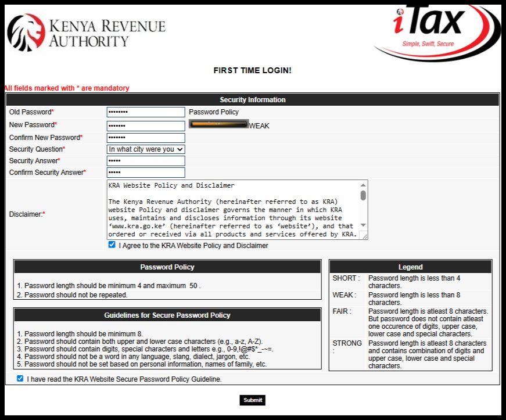Click the disclaimer scrollbar up arrow
The width and height of the screenshot is (506, 420).
pyautogui.click(x=364, y=185)
